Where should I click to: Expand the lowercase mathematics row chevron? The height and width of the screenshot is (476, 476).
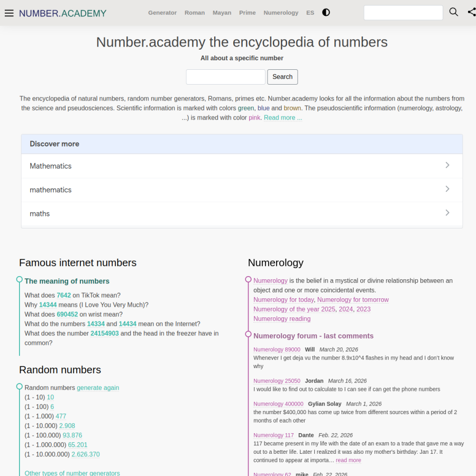point(447,189)
